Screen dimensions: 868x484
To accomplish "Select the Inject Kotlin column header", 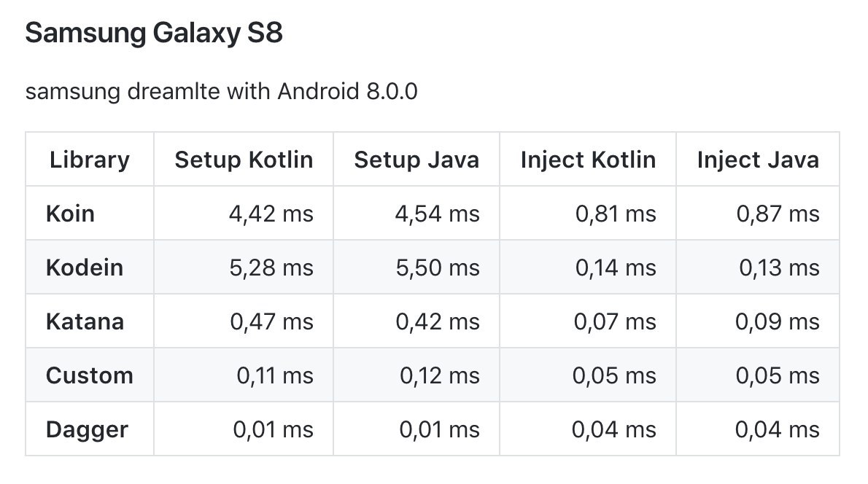I will click(588, 160).
